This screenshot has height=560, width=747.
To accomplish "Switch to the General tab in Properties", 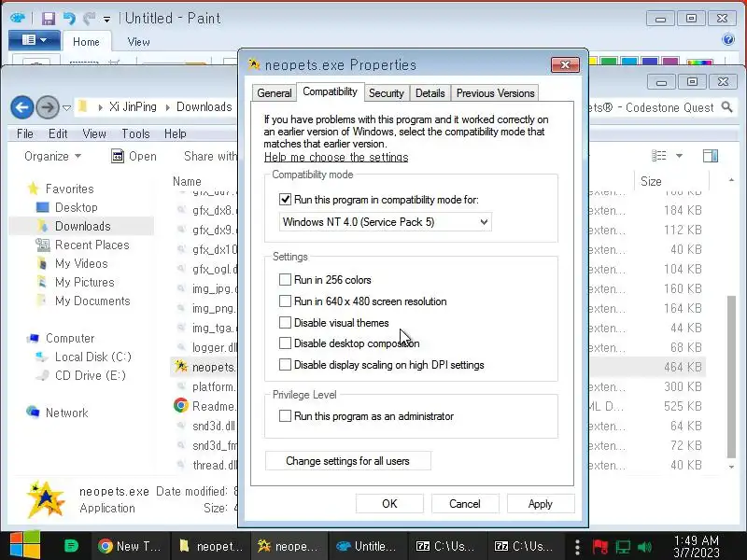I will [274, 93].
